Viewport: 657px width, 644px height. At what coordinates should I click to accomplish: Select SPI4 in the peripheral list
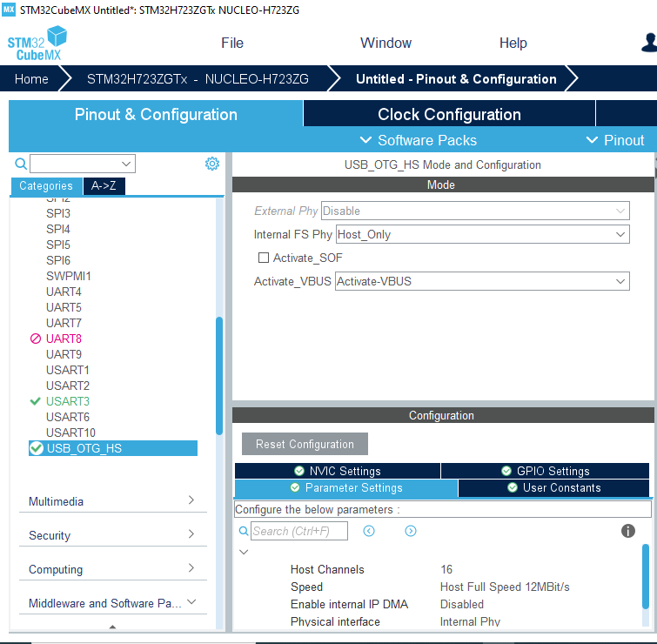click(x=58, y=229)
